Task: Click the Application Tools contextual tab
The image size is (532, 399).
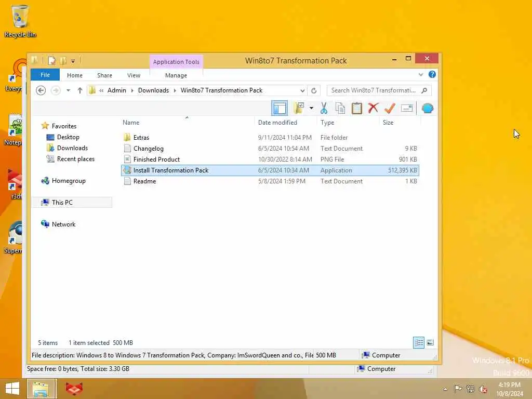Action: click(176, 62)
